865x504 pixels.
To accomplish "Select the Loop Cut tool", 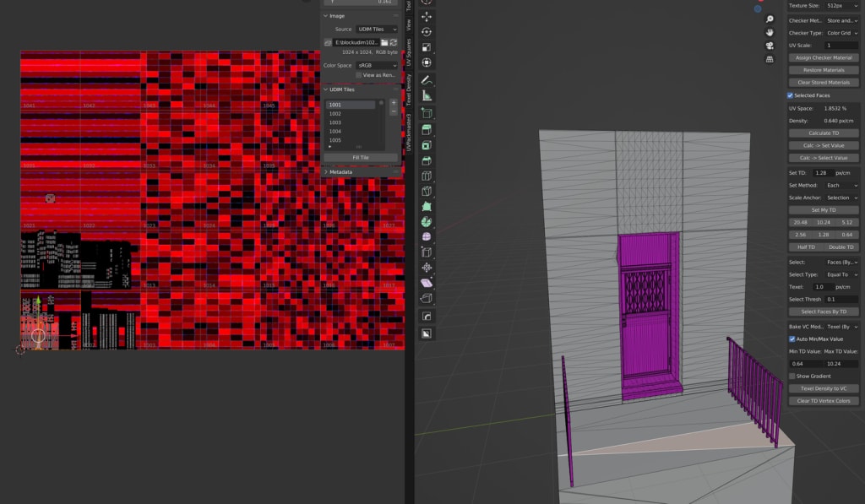I will point(427,176).
